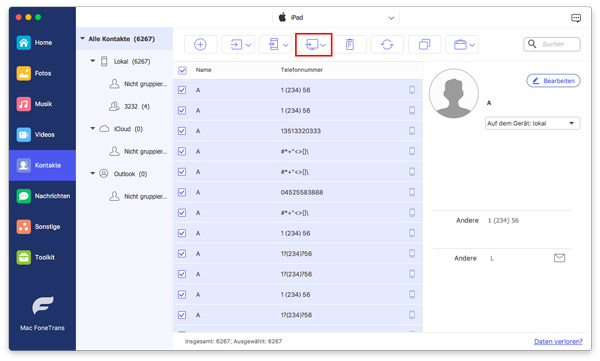The height and width of the screenshot is (361, 600).
Task: Click phone number 04525583888 in list
Action: [302, 192]
